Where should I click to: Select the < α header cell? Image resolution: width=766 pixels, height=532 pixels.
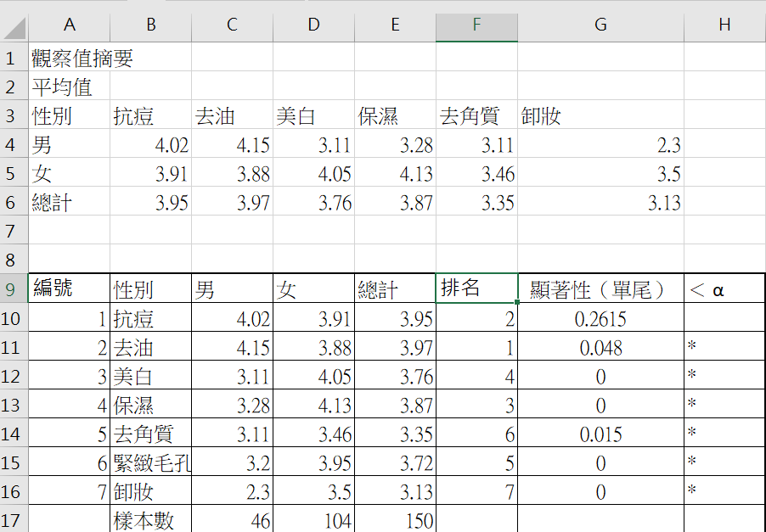(724, 289)
